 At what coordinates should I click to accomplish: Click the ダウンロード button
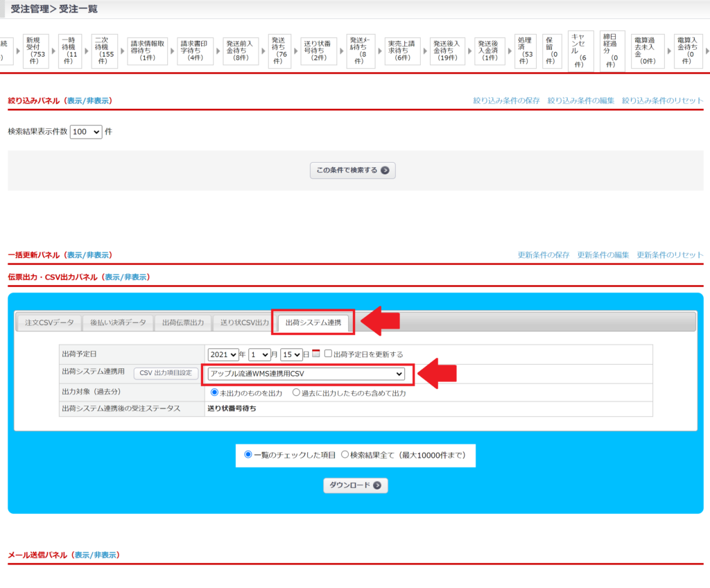[x=356, y=485]
